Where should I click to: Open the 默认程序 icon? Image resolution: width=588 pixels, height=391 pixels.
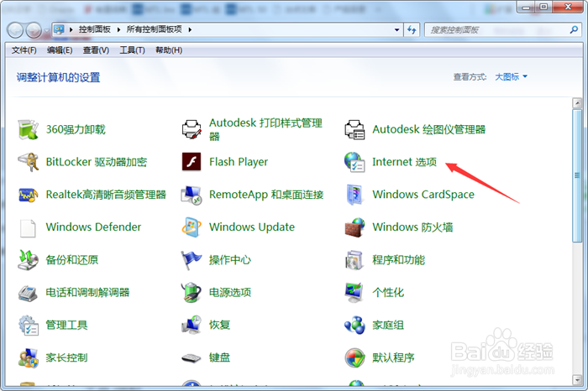click(x=354, y=357)
